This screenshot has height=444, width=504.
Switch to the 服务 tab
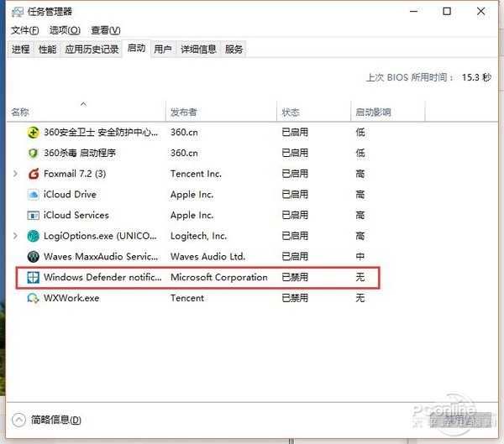tap(234, 50)
